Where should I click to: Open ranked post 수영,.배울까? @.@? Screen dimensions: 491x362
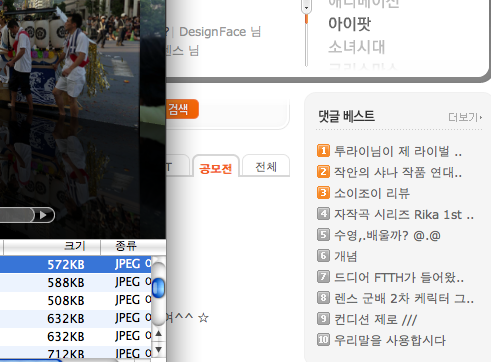(x=387, y=235)
